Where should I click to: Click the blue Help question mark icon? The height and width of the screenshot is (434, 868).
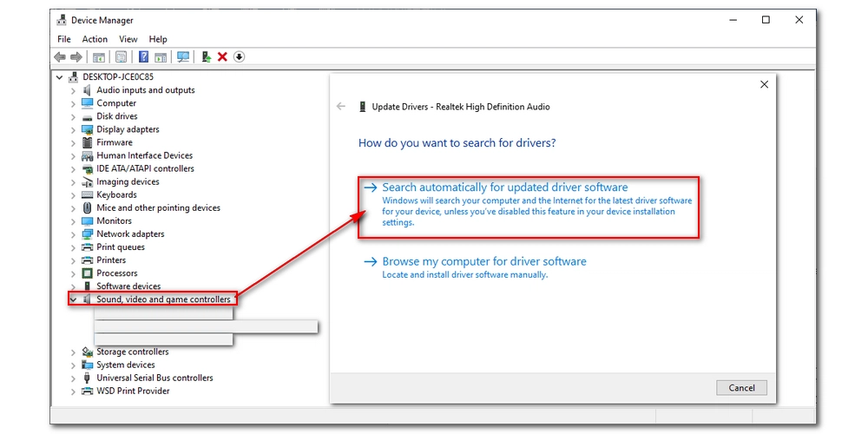pos(143,57)
